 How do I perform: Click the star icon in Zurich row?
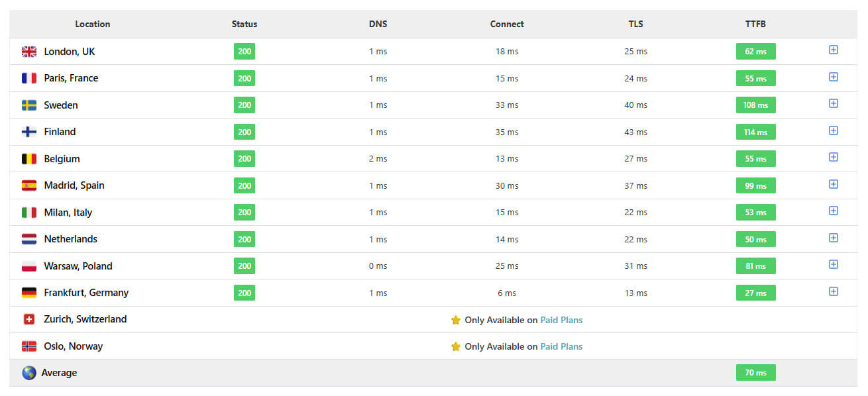[456, 320]
